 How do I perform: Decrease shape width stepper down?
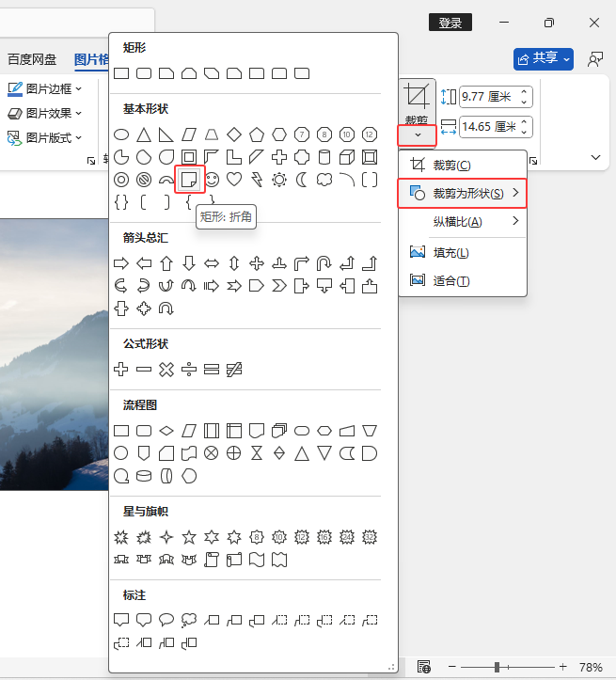(524, 132)
